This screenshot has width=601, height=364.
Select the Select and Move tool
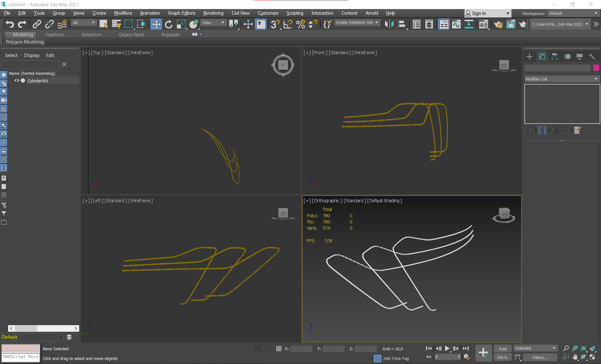click(156, 24)
